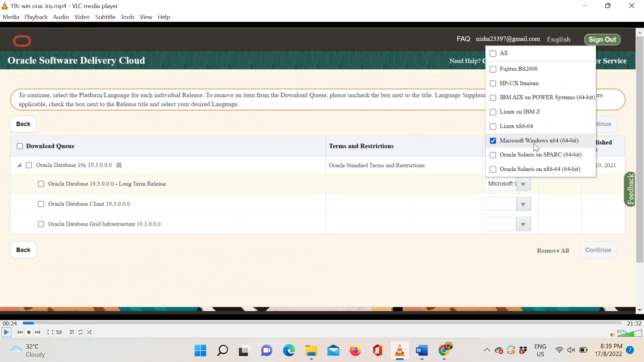The height and width of the screenshot is (362, 644).
Task: Check the Fujitsu BS2000 platform option
Action: click(x=493, y=69)
